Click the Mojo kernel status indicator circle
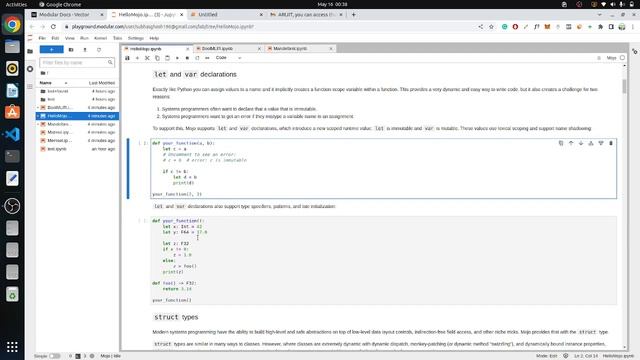The width and height of the screenshot is (640, 360). (622, 58)
